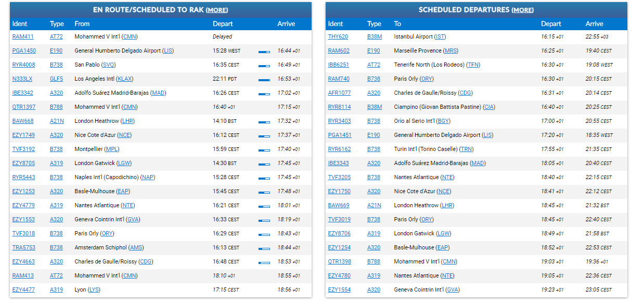Click departure time '19:23 +01' for EZY1554
The height and width of the screenshot is (302, 644).
pos(552,290)
